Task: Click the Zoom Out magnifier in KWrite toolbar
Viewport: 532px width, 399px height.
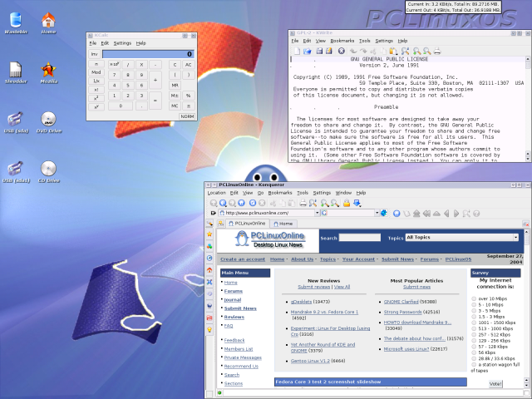Action: (x=426, y=51)
